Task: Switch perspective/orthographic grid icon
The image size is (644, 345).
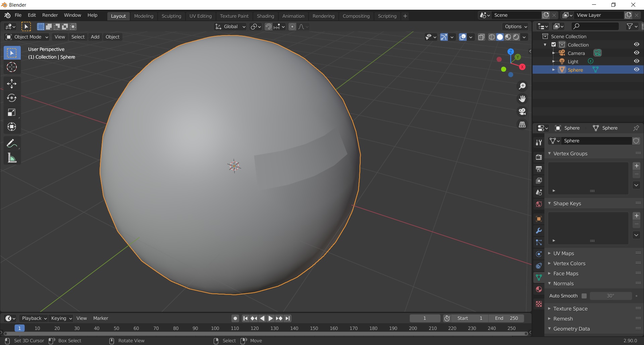Action: click(x=522, y=124)
